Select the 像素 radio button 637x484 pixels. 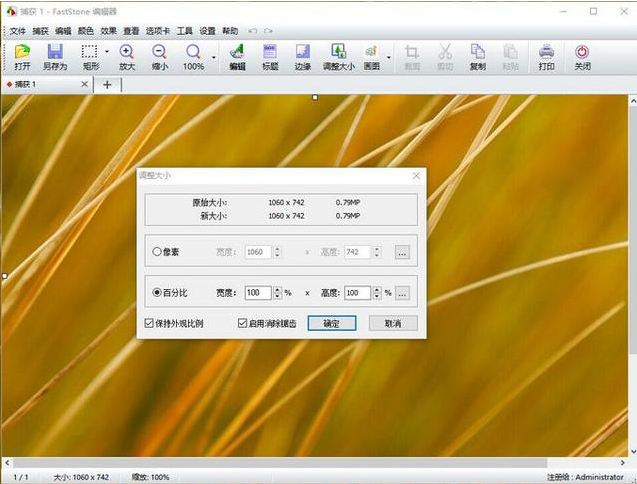pyautogui.click(x=157, y=252)
